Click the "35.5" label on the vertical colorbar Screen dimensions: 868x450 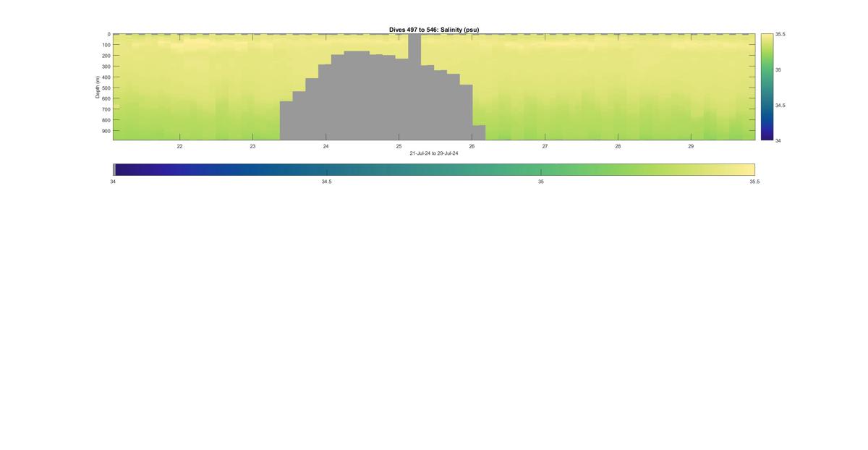click(780, 34)
